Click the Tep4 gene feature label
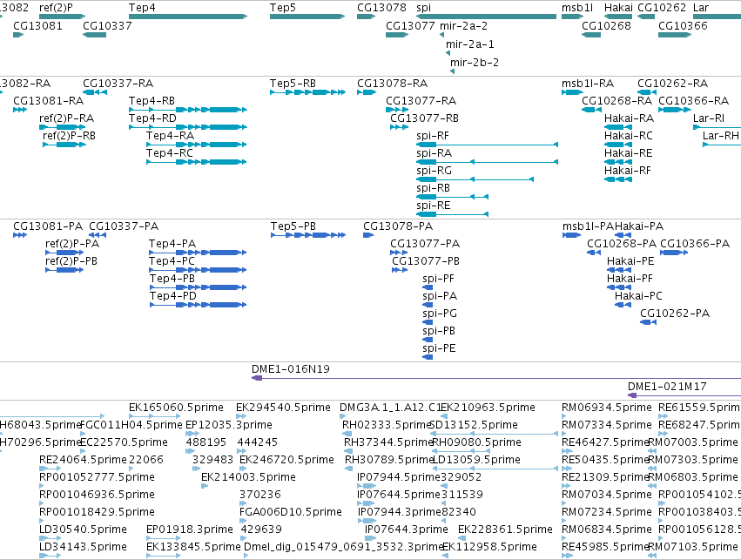The width and height of the screenshot is (741, 560). 142,8
